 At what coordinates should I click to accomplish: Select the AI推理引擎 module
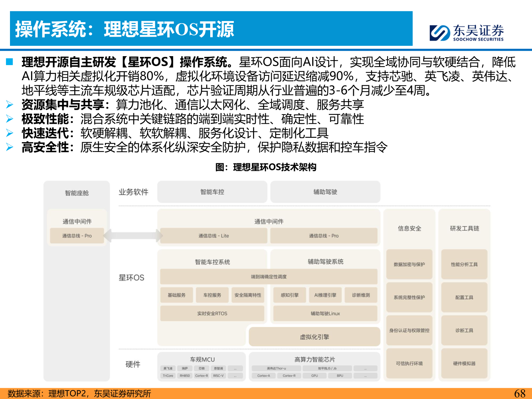click(x=325, y=295)
